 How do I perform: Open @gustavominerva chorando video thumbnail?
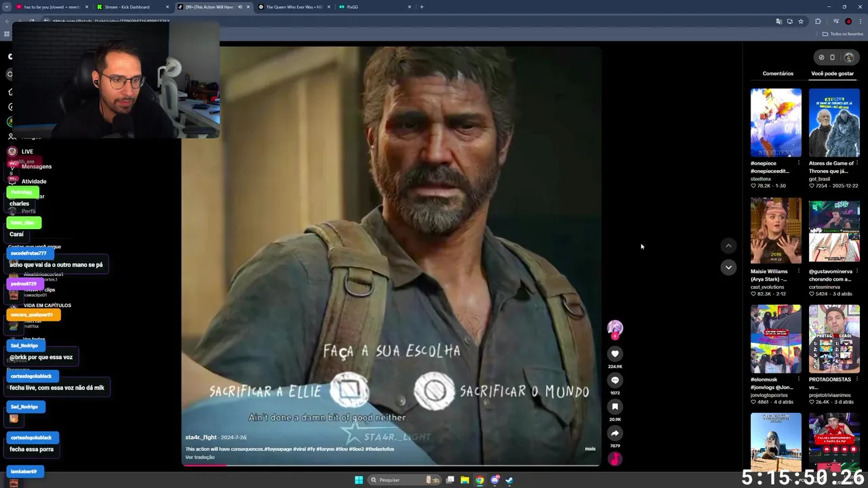[x=834, y=230]
